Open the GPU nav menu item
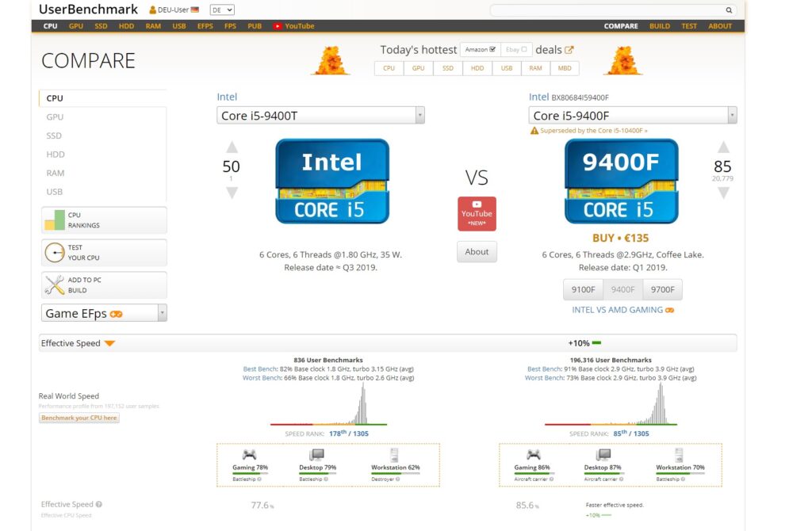This screenshot has height=531, width=812. (76, 26)
